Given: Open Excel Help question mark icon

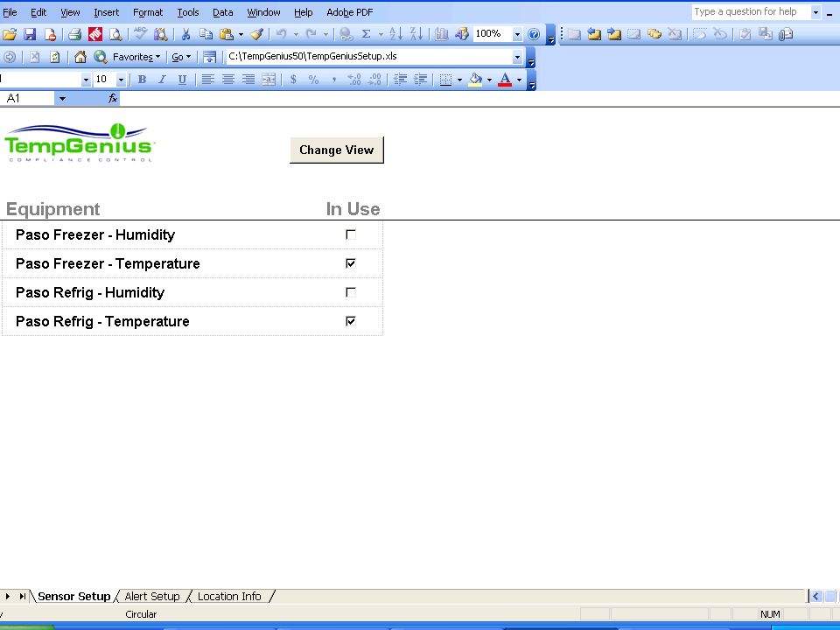Looking at the screenshot, I should click(534, 34).
